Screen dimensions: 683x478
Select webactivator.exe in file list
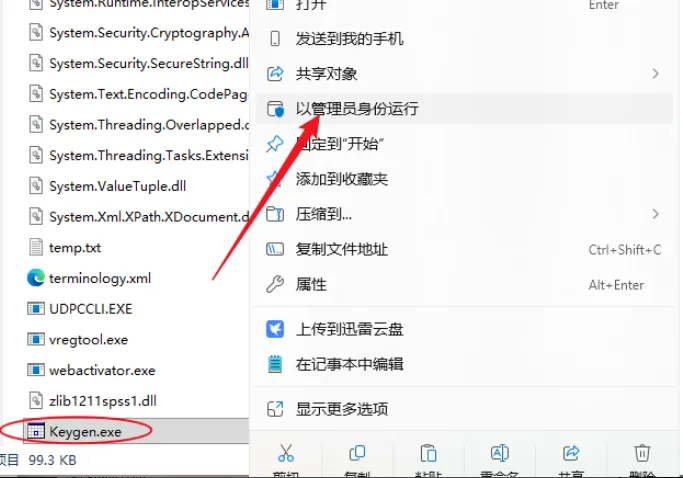click(102, 370)
